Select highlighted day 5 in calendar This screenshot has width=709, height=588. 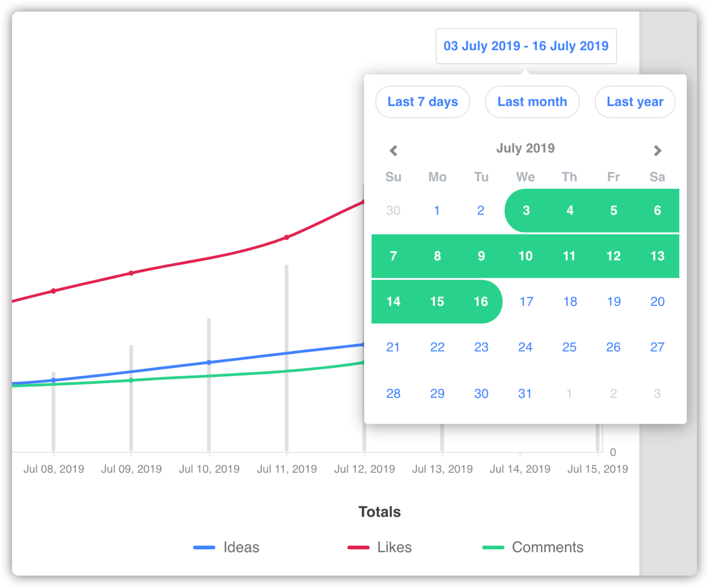pos(614,211)
